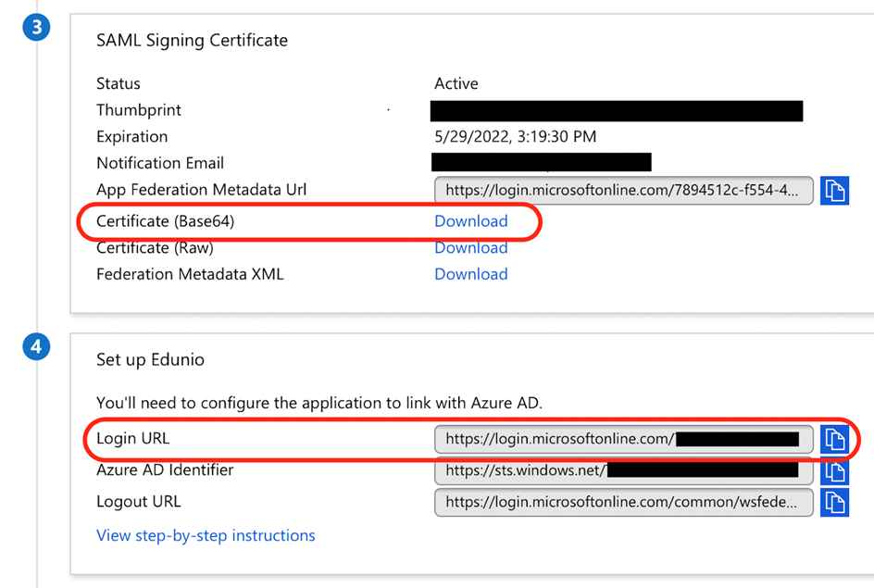Click the redacted Thumbprint value
Image resolution: width=874 pixels, height=588 pixels.
tap(616, 111)
